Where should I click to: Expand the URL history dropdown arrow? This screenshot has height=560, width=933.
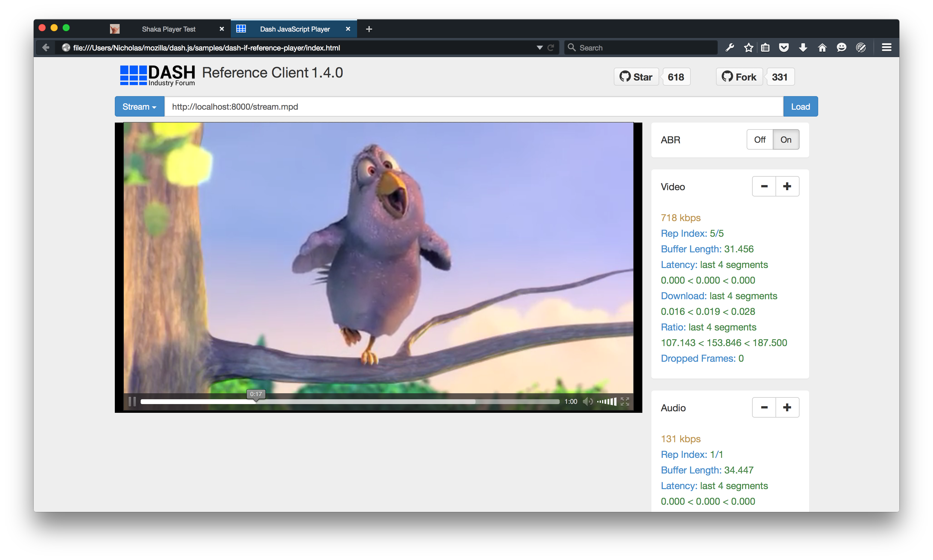[539, 47]
